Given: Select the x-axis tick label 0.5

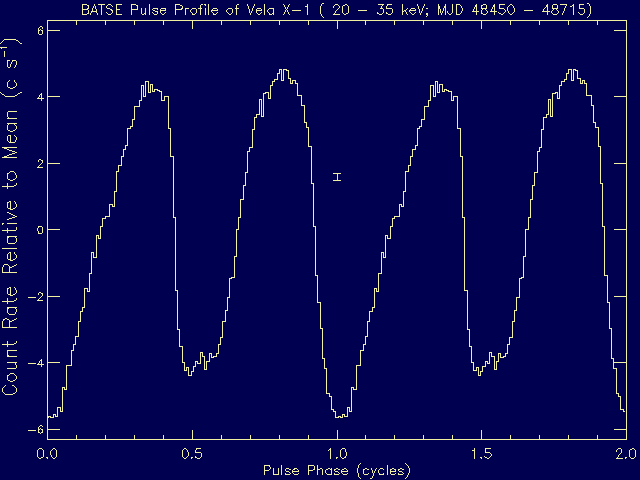Looking at the screenshot, I should (192, 452).
